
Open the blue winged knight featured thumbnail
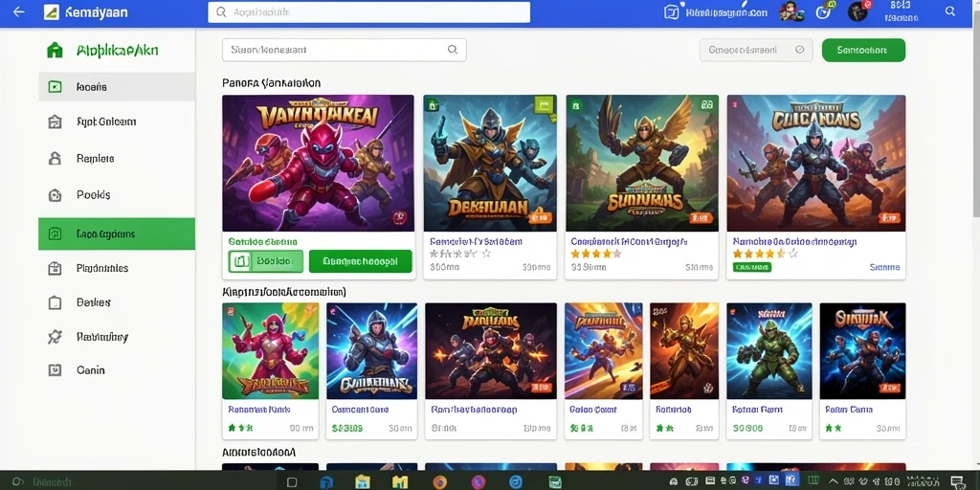490,163
